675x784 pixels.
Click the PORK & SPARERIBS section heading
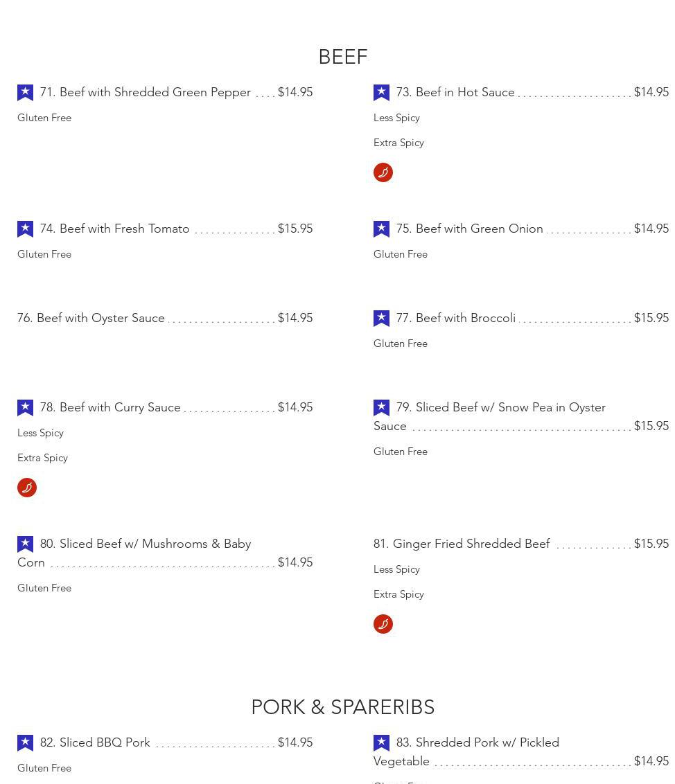[x=342, y=707]
